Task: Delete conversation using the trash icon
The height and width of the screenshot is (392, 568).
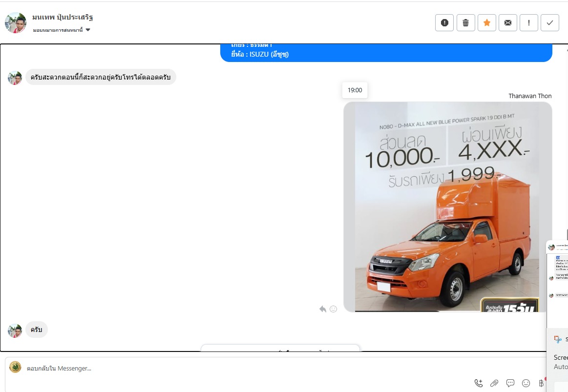Action: [465, 22]
